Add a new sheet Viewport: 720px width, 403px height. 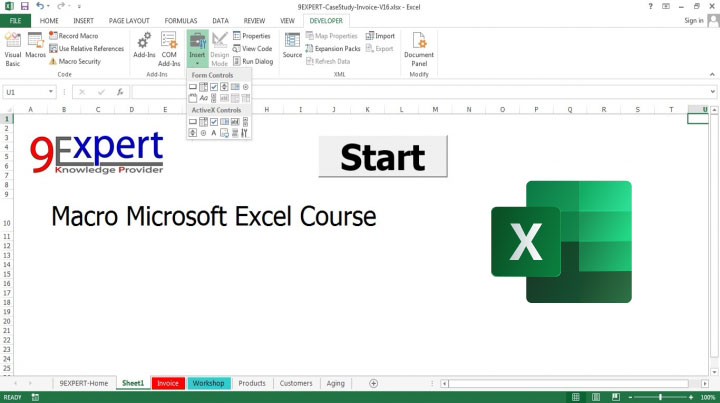(373, 383)
